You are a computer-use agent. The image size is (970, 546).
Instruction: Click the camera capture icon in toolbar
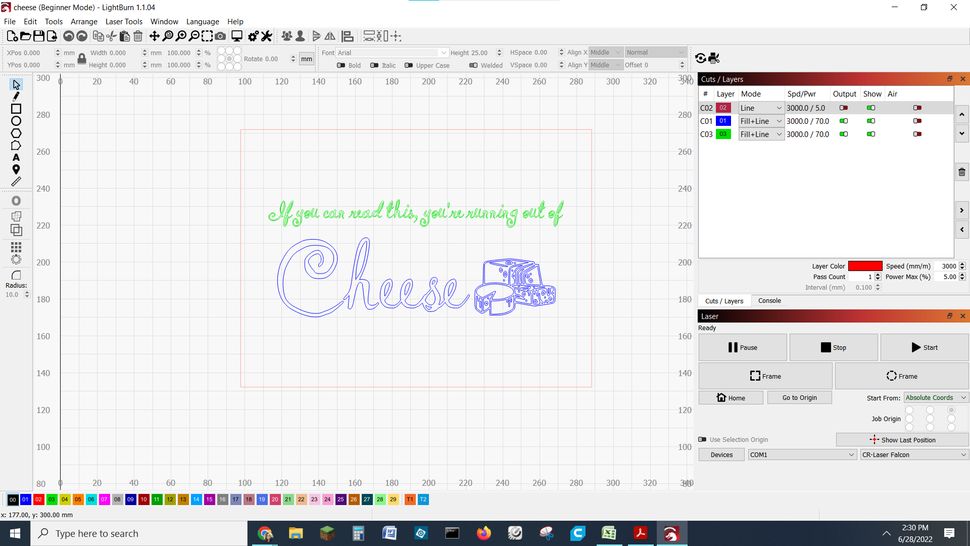220,36
